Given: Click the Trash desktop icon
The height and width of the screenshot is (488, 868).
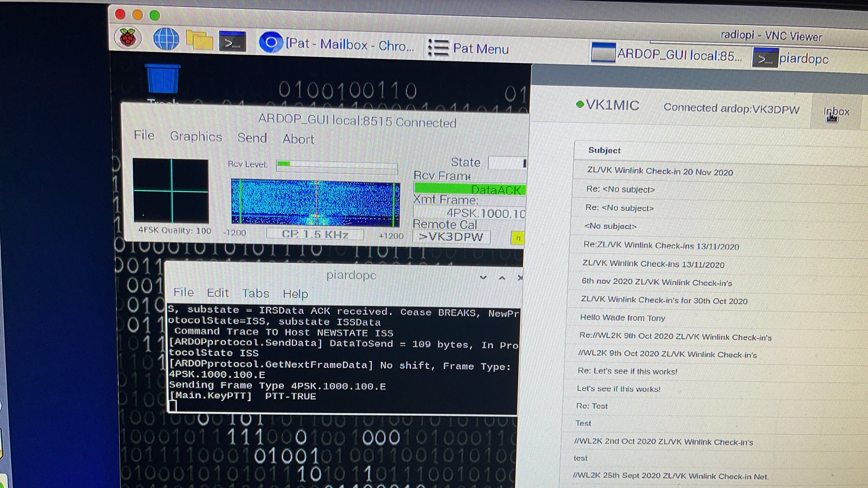Looking at the screenshot, I should pos(163,83).
